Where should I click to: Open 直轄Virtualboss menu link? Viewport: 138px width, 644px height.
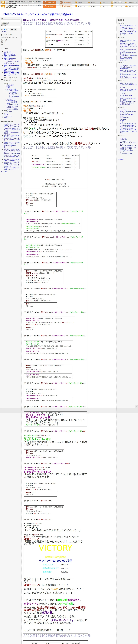9,71
